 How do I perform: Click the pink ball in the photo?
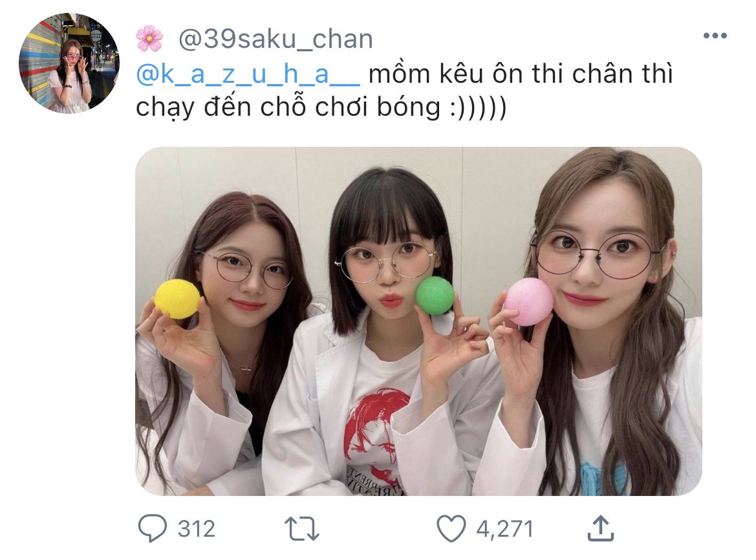tap(529, 302)
